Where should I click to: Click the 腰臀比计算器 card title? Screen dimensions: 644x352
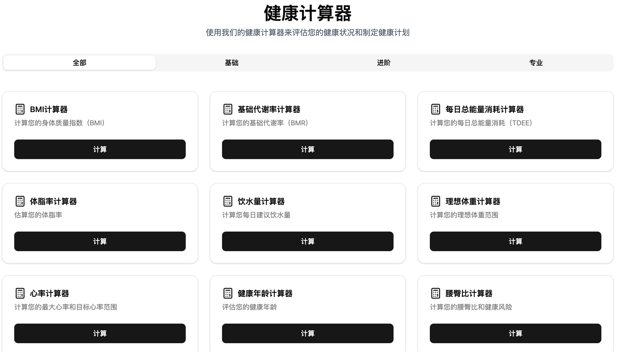(469, 293)
